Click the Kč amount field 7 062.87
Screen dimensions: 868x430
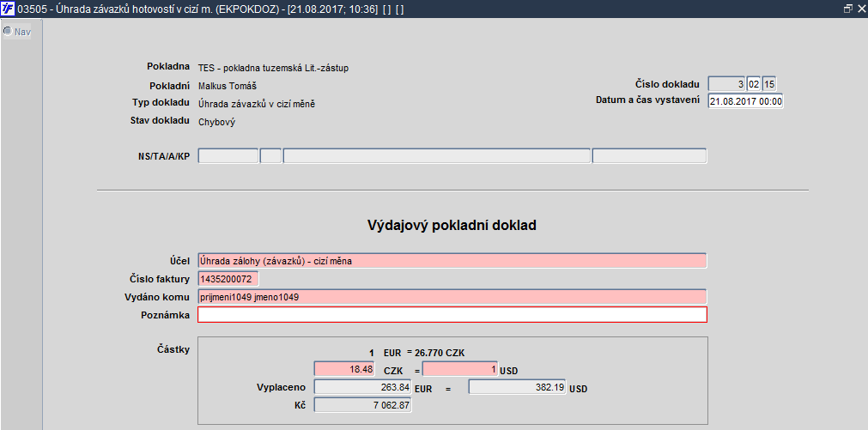click(363, 405)
